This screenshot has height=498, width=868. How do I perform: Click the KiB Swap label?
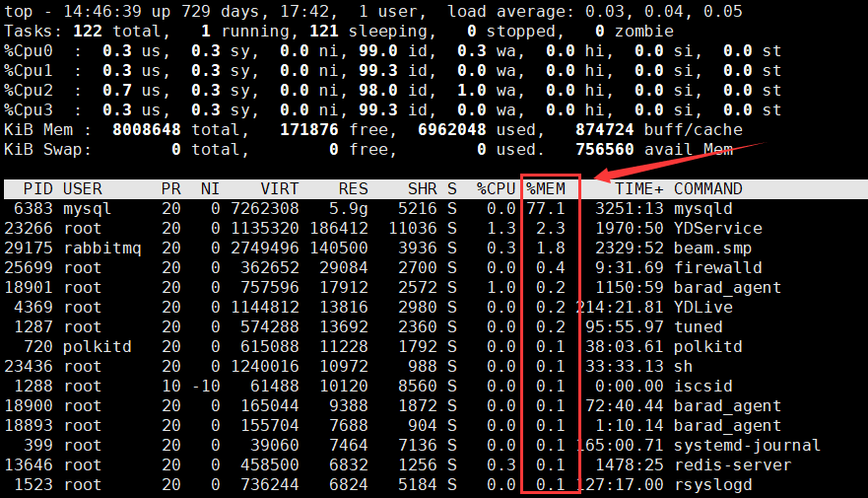(x=47, y=149)
